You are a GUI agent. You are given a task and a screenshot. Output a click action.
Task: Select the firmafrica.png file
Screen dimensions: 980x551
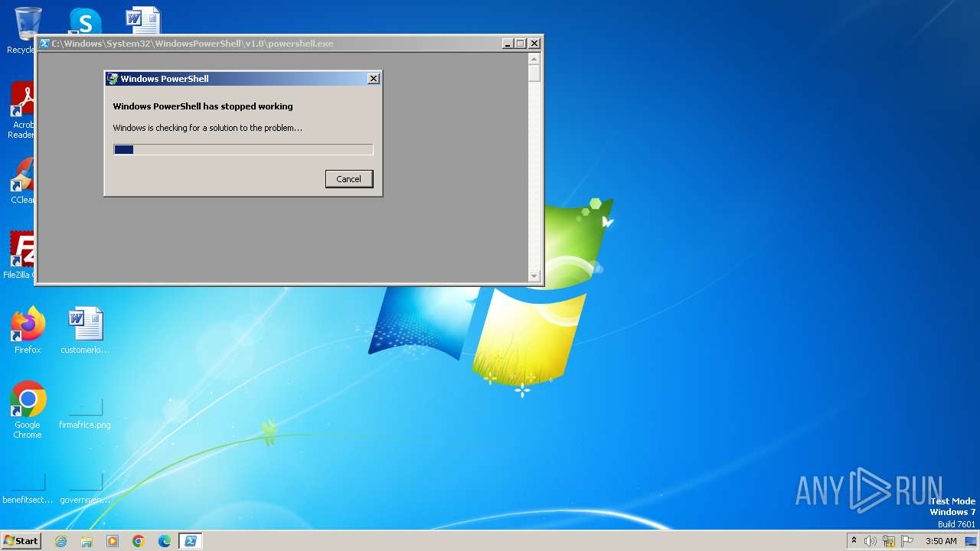point(85,413)
